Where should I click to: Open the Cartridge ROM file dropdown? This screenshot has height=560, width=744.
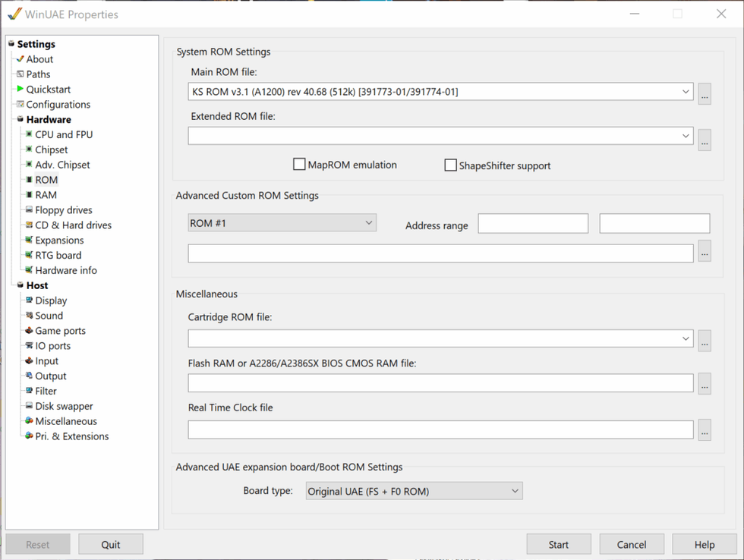pos(685,338)
